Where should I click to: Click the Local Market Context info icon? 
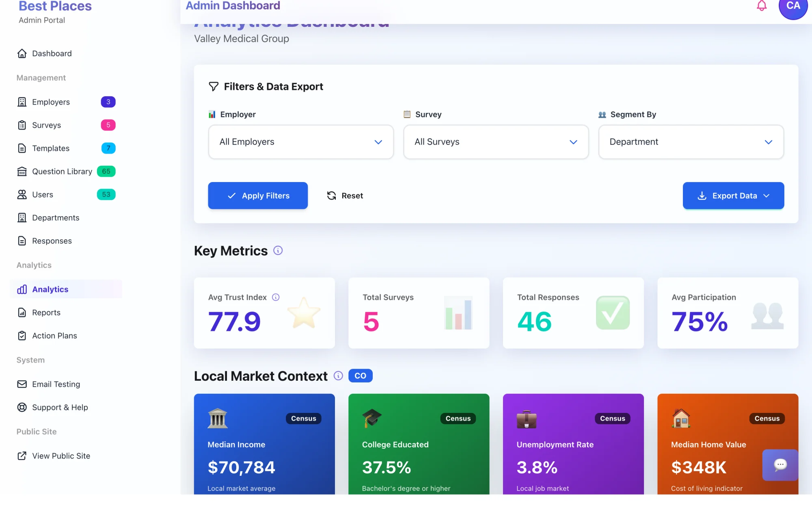[338, 376]
